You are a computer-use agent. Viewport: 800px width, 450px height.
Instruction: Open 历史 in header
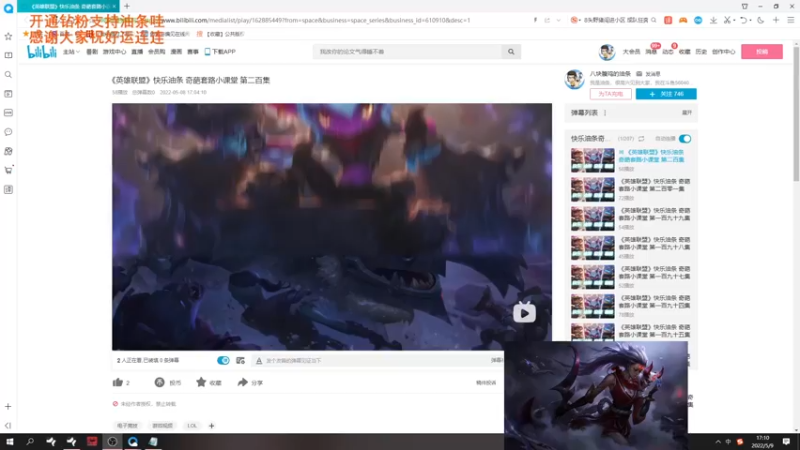point(701,52)
